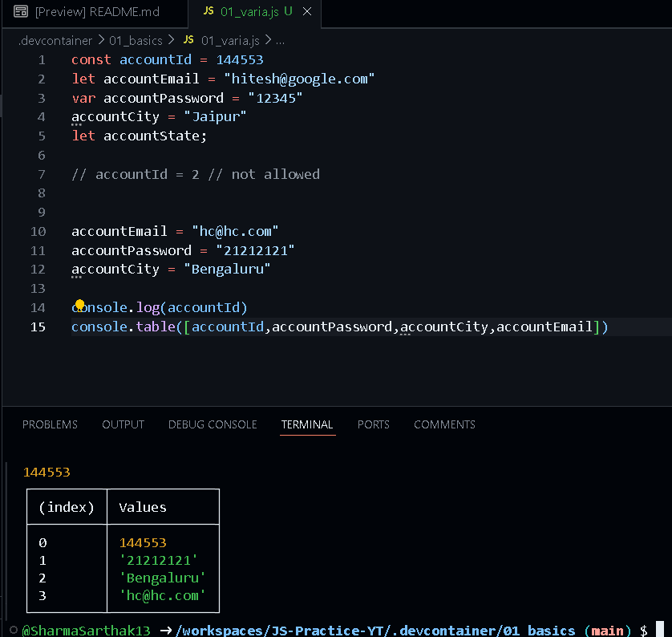Click the JS file icon on the 01_varia.js tab

[x=208, y=10]
